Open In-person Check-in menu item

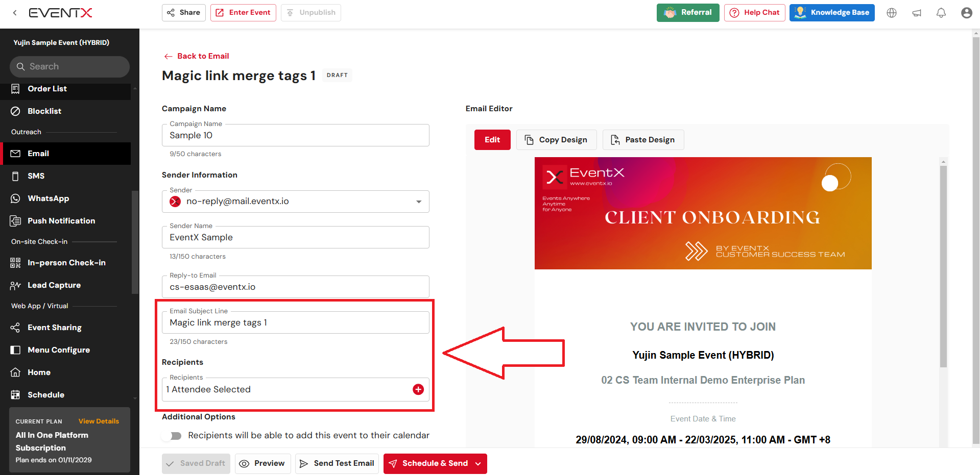tap(66, 263)
